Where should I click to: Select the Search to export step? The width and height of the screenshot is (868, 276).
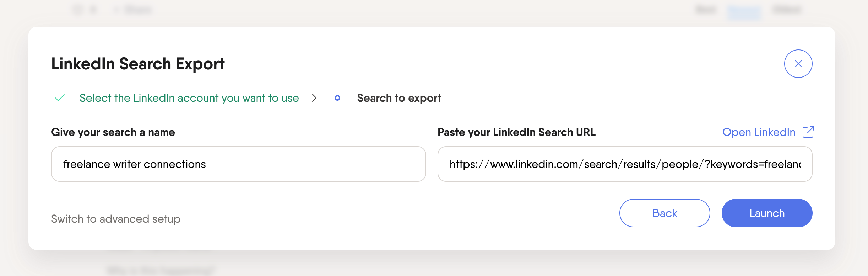click(x=399, y=98)
